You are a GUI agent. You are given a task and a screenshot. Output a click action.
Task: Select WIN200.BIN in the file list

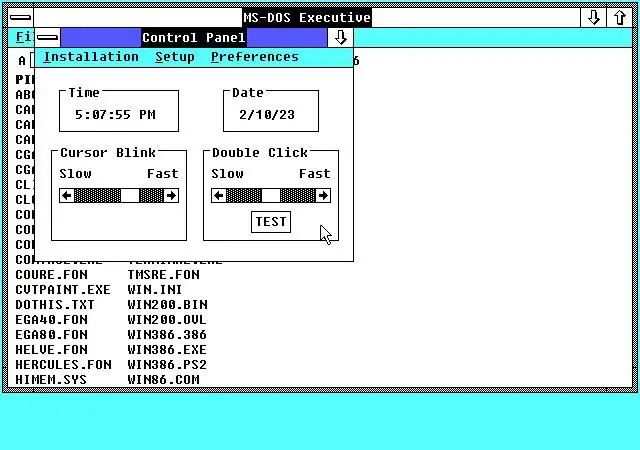[167, 305]
